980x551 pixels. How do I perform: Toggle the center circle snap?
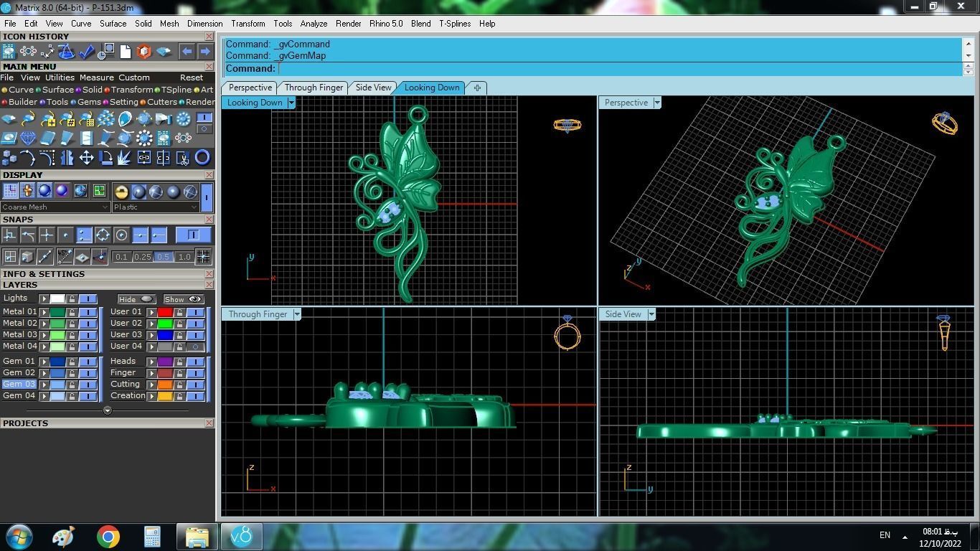point(121,235)
